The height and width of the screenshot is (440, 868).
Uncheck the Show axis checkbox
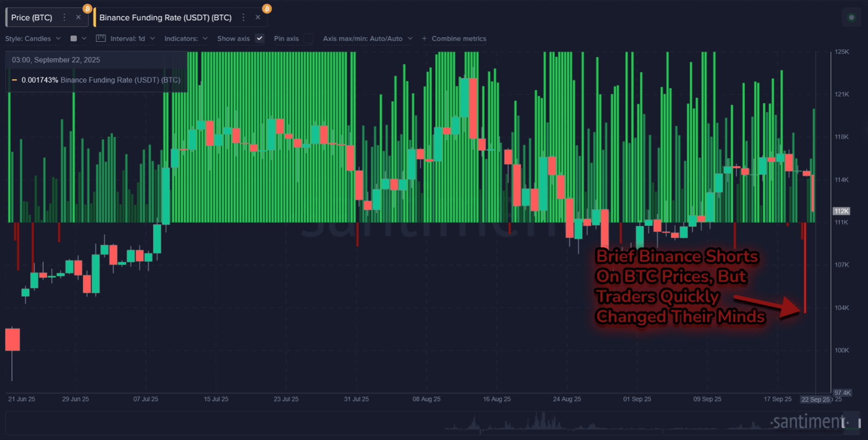coord(259,38)
